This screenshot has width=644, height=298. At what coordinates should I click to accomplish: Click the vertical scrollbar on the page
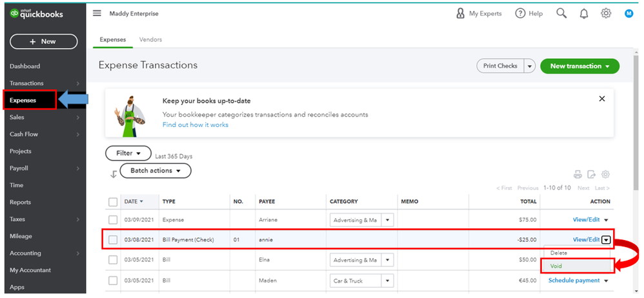coord(636,123)
